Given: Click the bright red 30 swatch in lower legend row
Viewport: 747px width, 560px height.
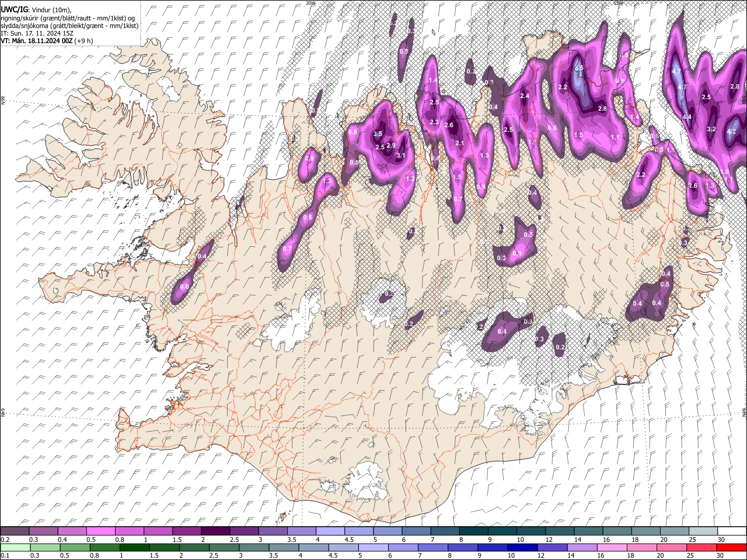Looking at the screenshot, I should 731,548.
